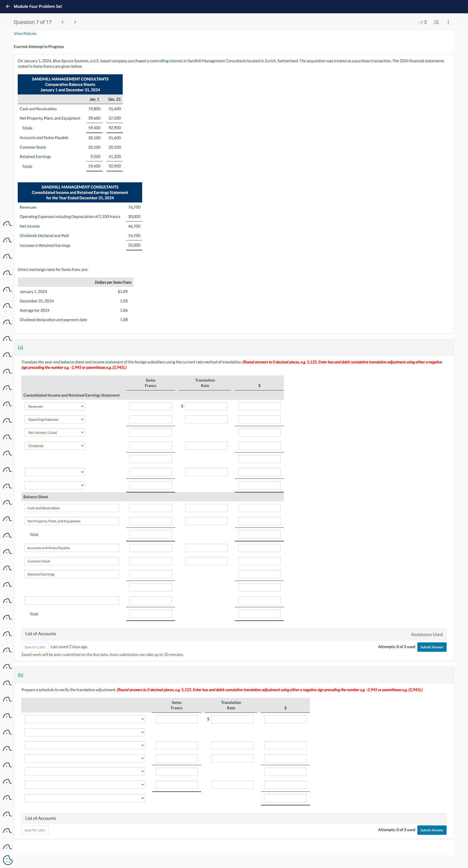The width and height of the screenshot is (468, 868).
Task: Click the Operating Expenses Swiss Francs input
Action: tap(151, 419)
